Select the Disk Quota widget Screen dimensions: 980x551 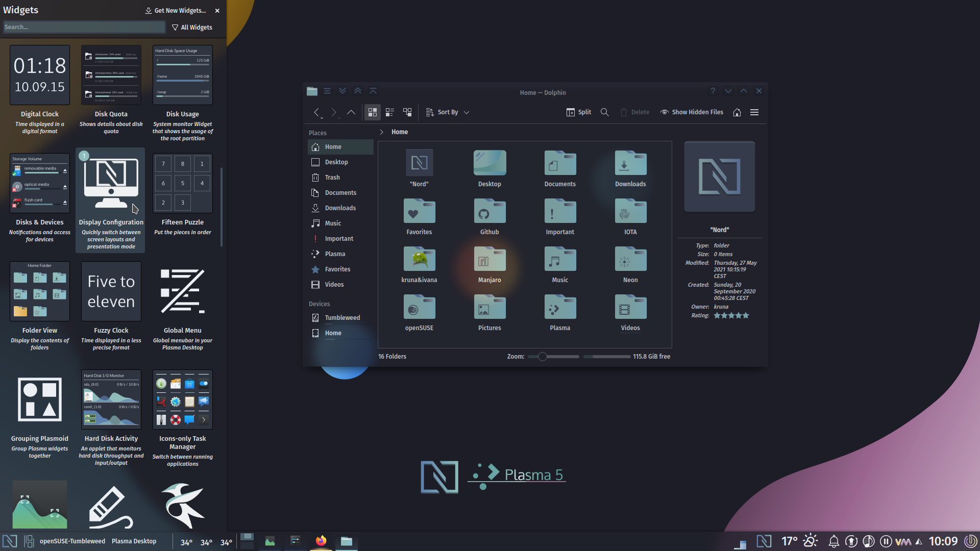point(111,90)
